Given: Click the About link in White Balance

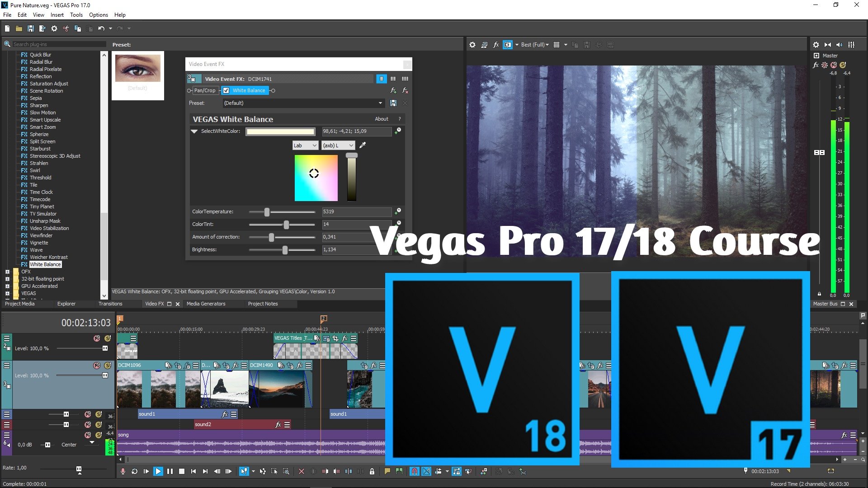Looking at the screenshot, I should [381, 119].
